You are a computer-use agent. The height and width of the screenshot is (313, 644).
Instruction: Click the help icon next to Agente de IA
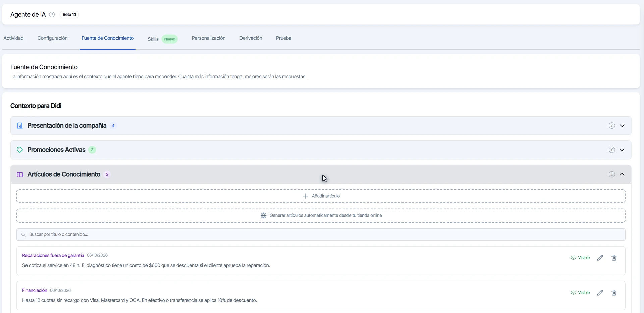[52, 15]
